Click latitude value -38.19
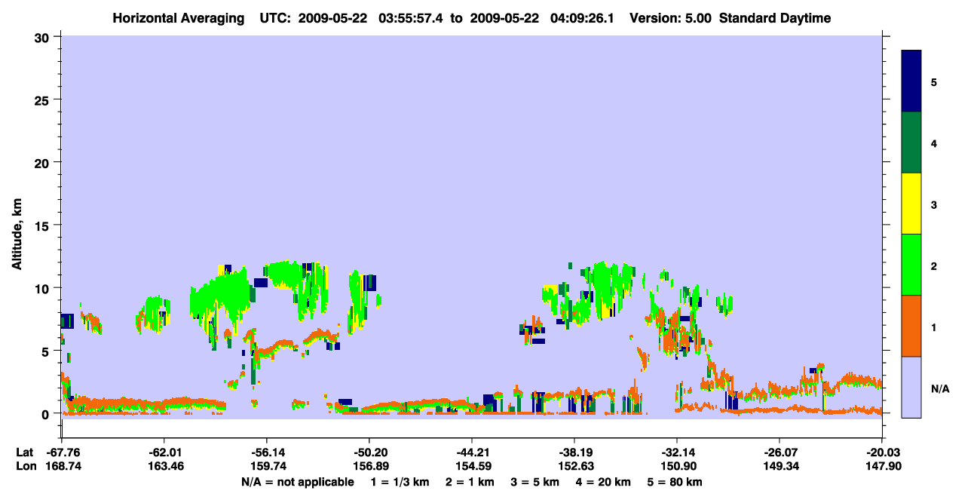The width and height of the screenshot is (980, 503). pyautogui.click(x=574, y=452)
